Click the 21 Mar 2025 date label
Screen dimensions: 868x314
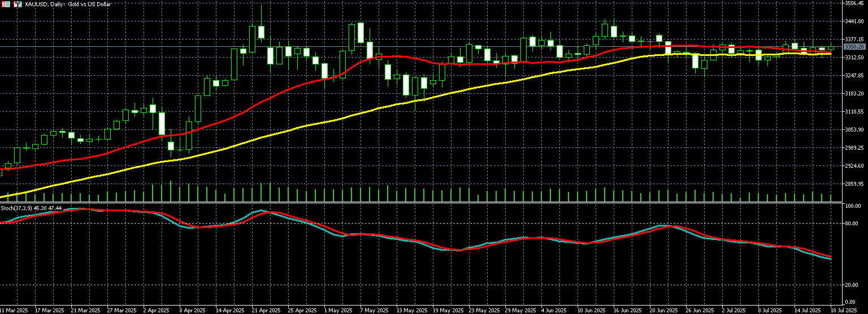(x=85, y=311)
